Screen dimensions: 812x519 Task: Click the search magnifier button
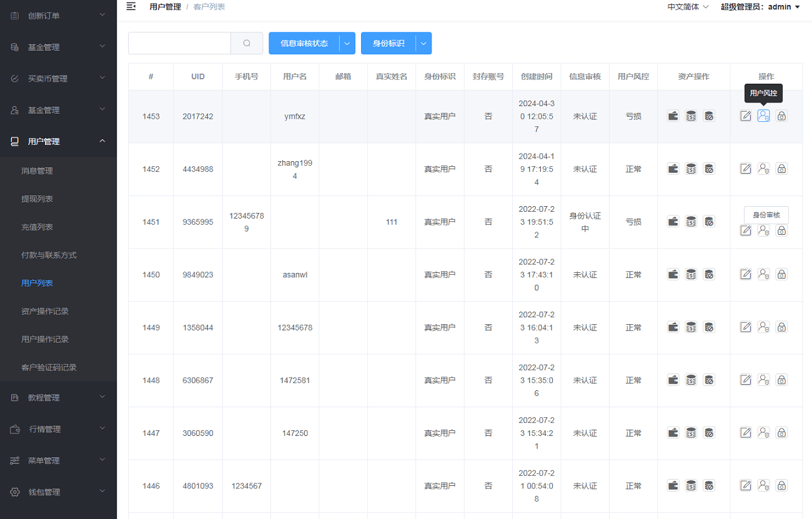point(247,43)
